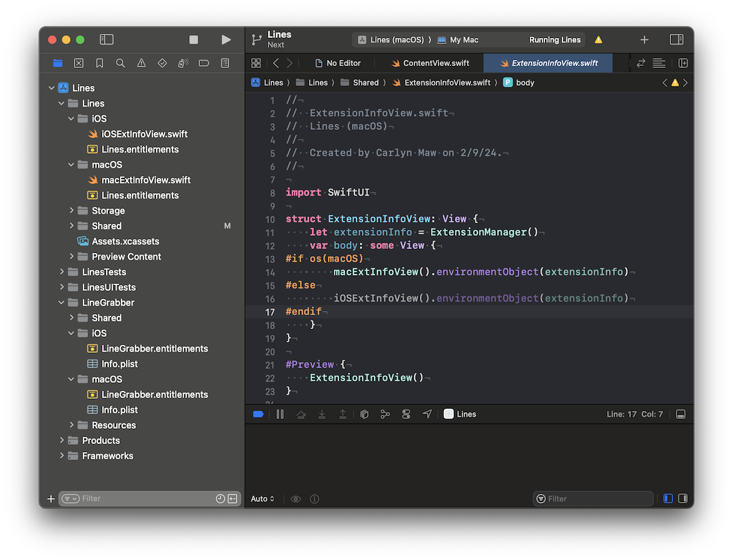Click the Simulate Location arrow
The height and width of the screenshot is (560, 733).
click(427, 414)
